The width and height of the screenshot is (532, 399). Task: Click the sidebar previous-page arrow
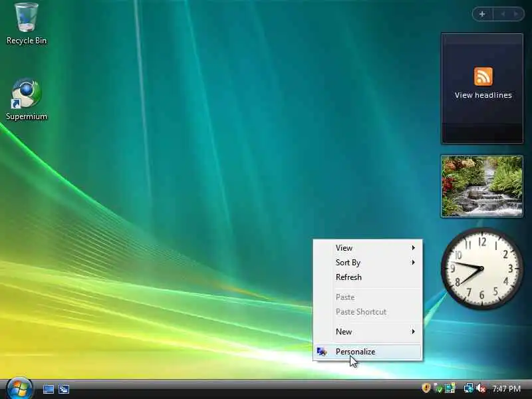click(503, 14)
